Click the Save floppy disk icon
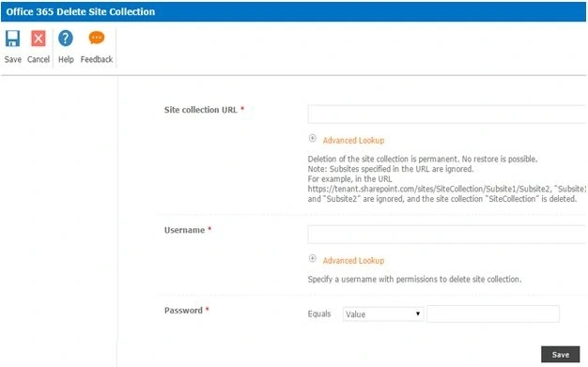Image resolution: width=588 pixels, height=367 pixels. coord(13,38)
